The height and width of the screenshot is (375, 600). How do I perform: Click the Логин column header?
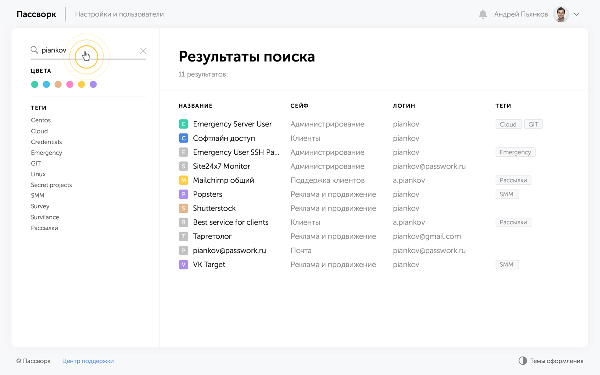click(404, 106)
